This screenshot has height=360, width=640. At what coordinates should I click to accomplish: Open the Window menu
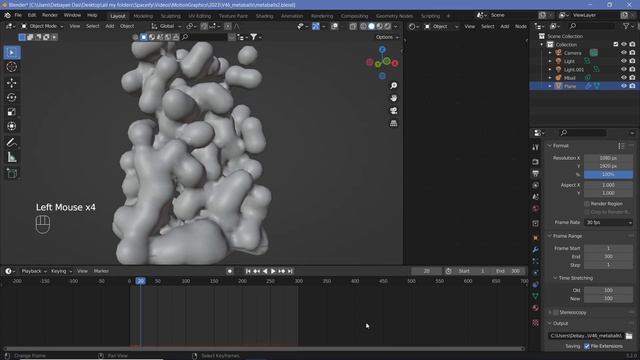(x=72, y=16)
